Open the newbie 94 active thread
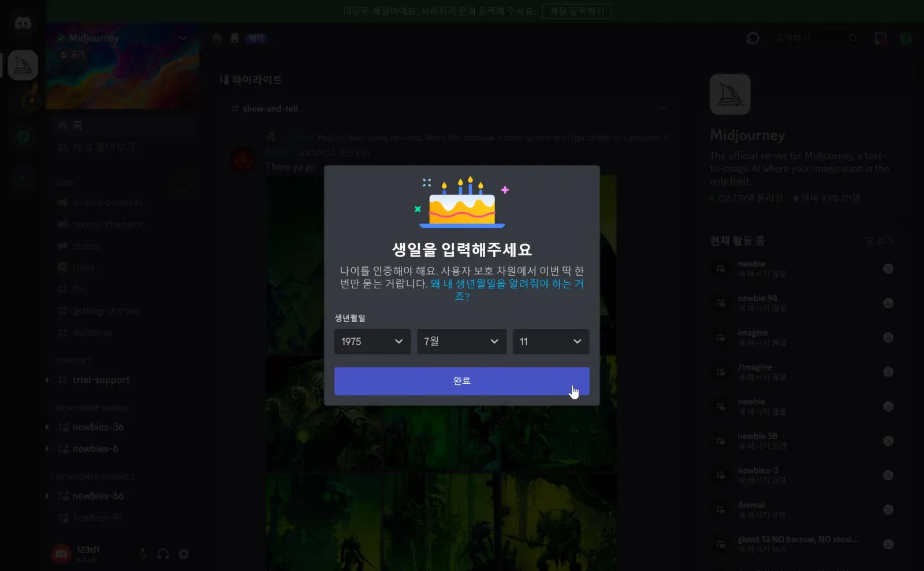This screenshot has width=924, height=571. click(803, 303)
